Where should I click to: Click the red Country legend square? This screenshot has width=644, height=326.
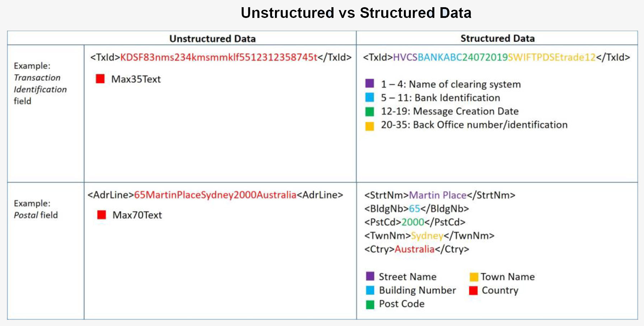click(x=473, y=290)
